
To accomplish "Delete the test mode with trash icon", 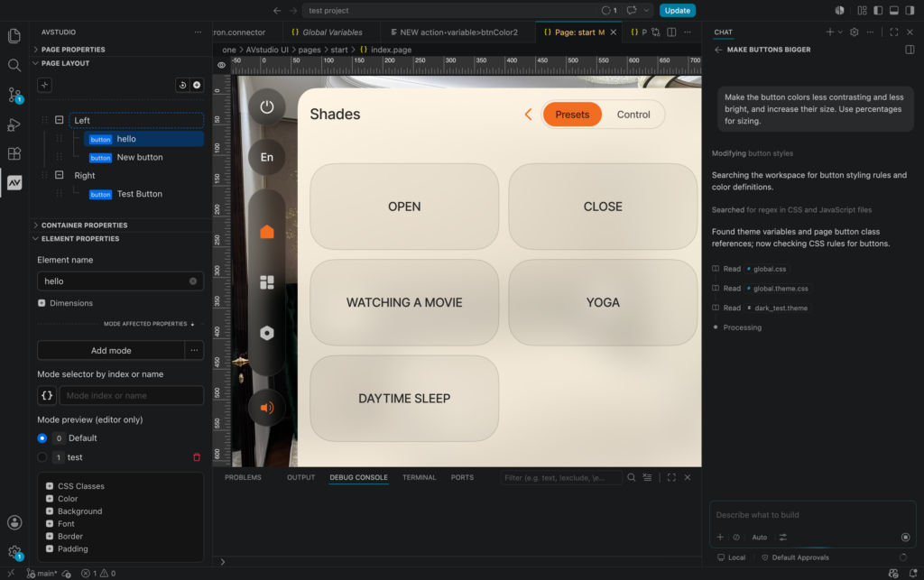I will click(x=197, y=457).
